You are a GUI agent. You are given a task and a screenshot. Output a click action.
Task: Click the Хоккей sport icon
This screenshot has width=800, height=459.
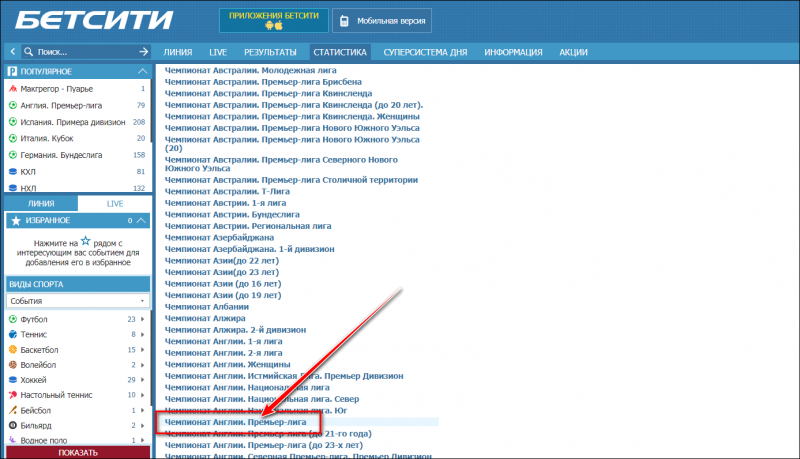point(13,380)
